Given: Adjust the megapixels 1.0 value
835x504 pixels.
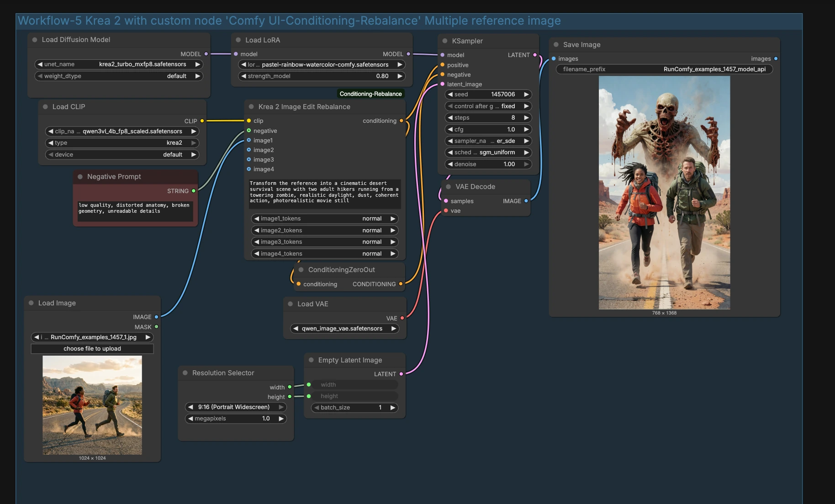Looking at the screenshot, I should [x=236, y=419].
